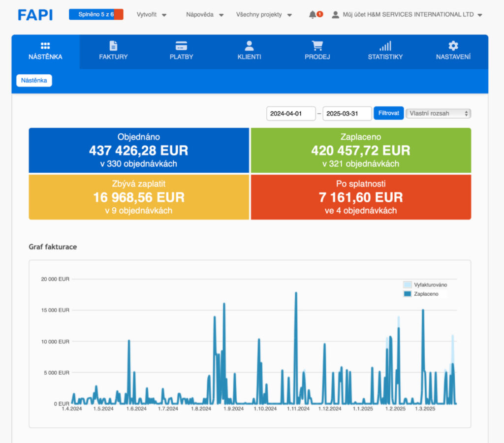Click the 1.4.2024 axis date label
This screenshot has width=504, height=443.
pyautogui.click(x=72, y=409)
